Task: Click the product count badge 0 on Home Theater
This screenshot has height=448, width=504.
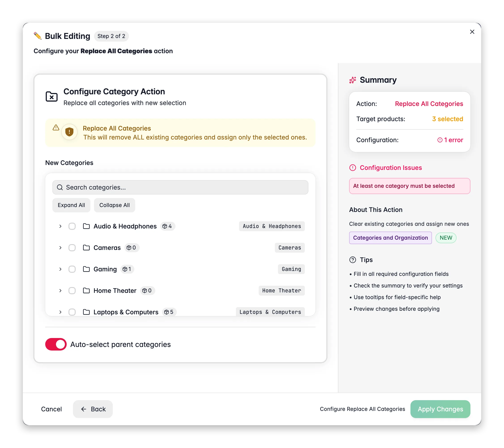Action: pos(147,290)
